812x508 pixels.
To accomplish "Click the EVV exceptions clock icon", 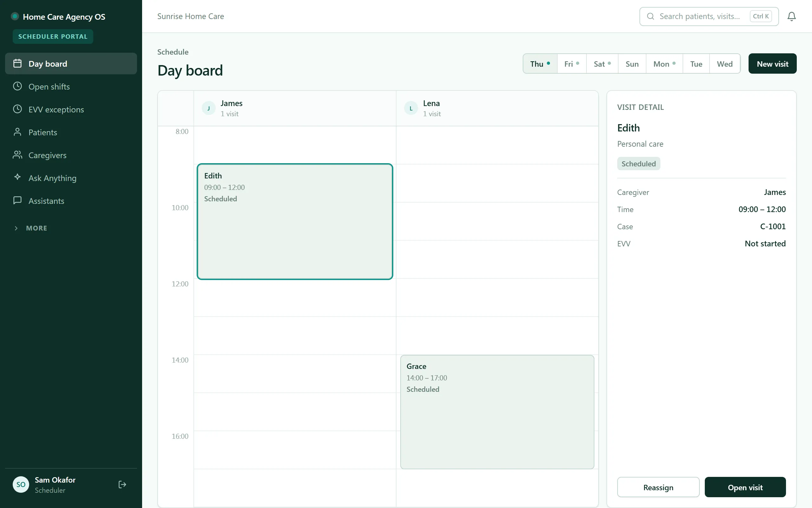I will tap(17, 109).
